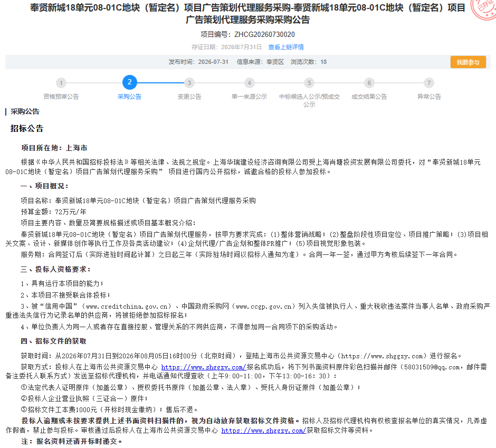The image size is (496, 448).
Task: Click step circle 1 for 资格预审公告
Action: coord(61,83)
